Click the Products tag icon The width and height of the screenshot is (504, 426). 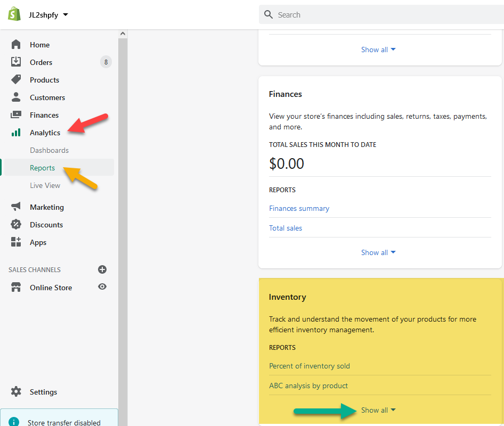click(16, 79)
